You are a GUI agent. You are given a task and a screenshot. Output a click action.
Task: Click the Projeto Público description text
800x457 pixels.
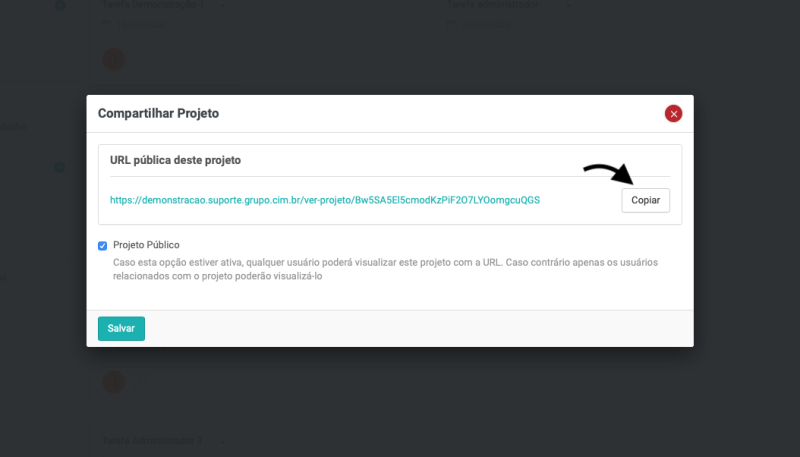click(x=385, y=270)
